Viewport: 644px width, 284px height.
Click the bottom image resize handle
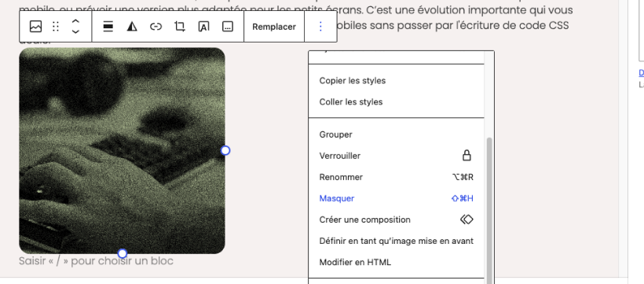123,253
